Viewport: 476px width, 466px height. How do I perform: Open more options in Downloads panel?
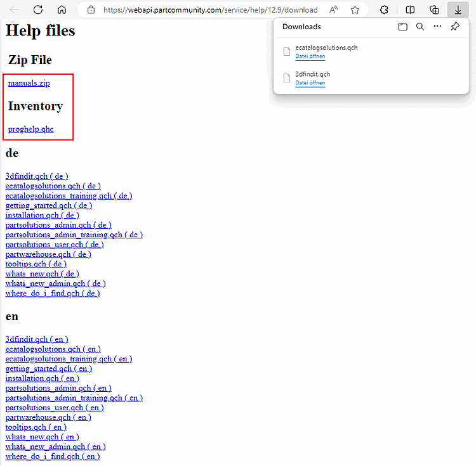point(437,27)
